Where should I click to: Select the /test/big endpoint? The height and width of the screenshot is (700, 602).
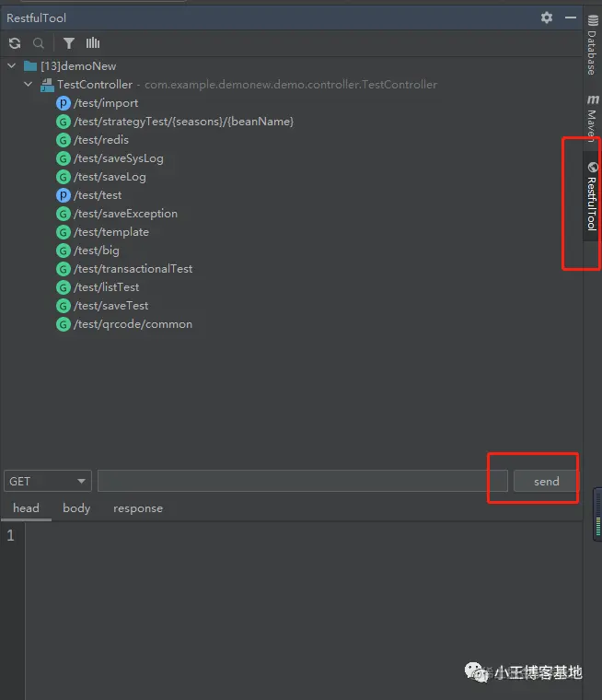[x=97, y=251]
